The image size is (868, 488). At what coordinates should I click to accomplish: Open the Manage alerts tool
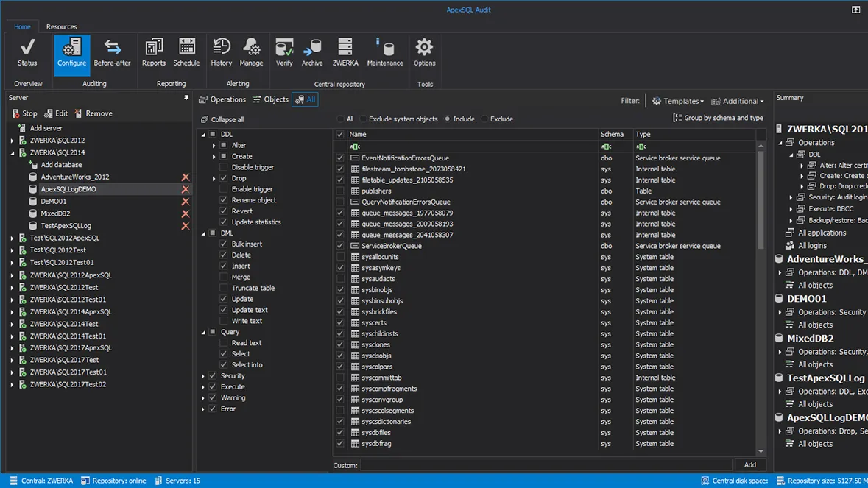coord(251,53)
